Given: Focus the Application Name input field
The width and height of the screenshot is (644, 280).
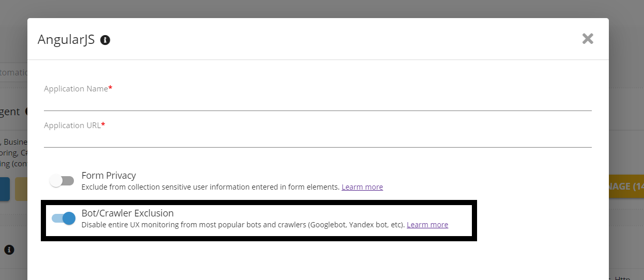Looking at the screenshot, I should coord(317,103).
